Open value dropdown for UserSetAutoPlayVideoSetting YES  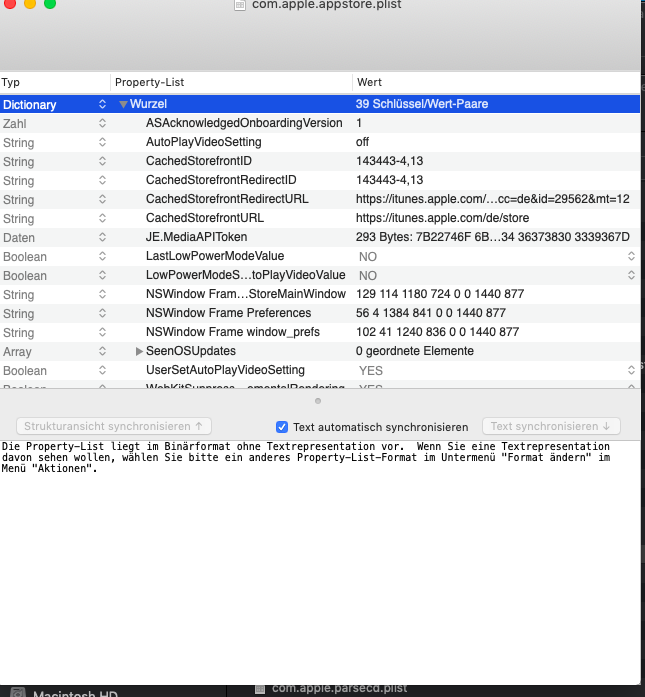tap(631, 370)
